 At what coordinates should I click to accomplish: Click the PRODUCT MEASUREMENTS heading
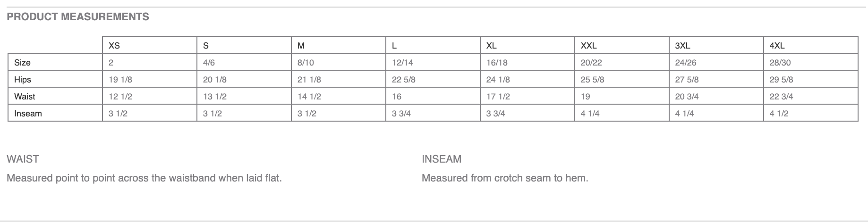(x=78, y=17)
